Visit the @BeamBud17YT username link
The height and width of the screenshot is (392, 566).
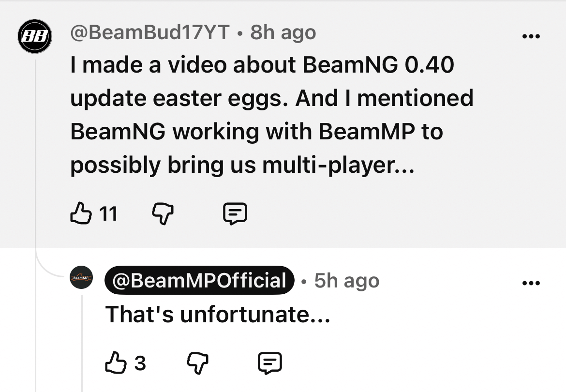[150, 32]
